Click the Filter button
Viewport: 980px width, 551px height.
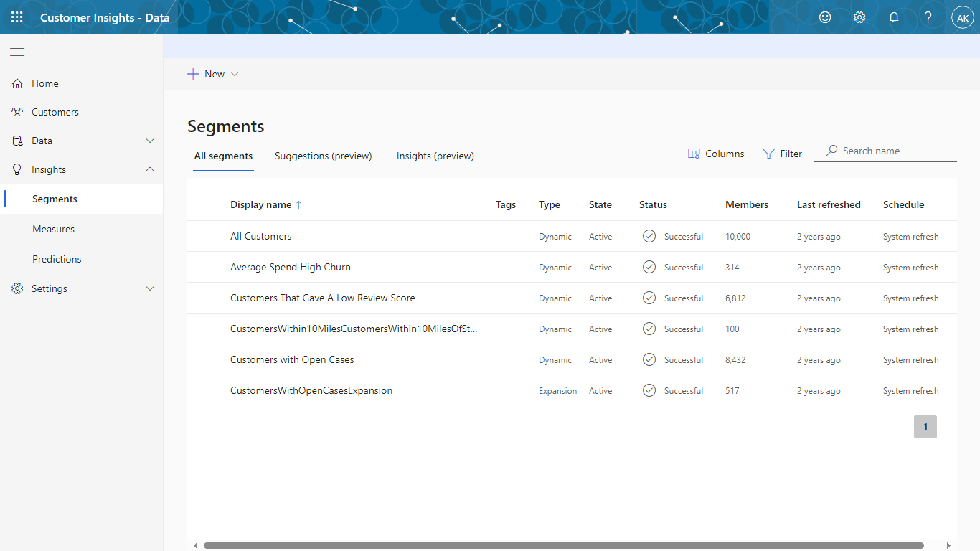782,154
